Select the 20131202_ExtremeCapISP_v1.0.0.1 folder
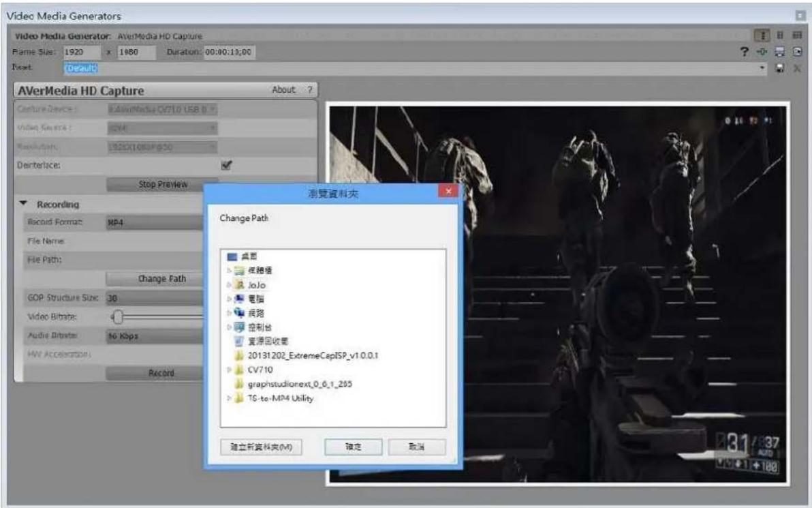 point(313,356)
